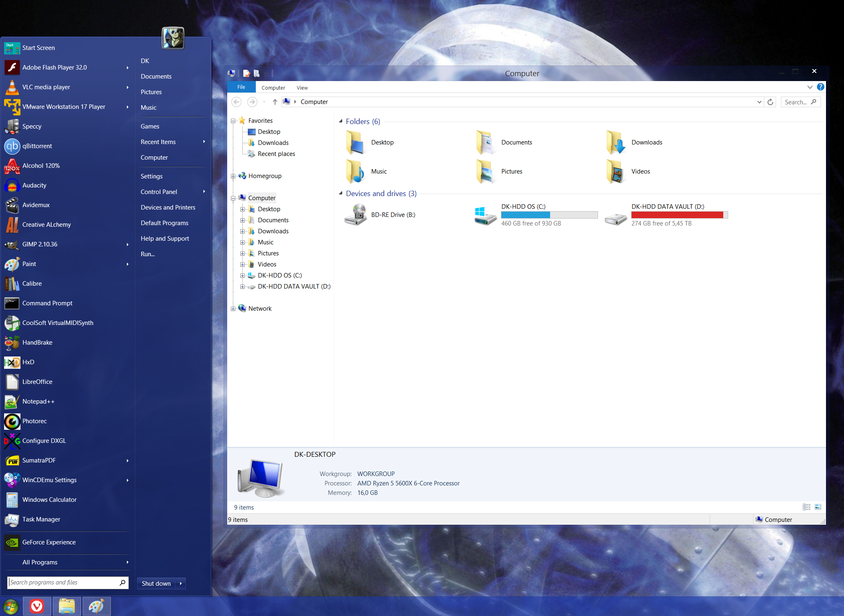Open qBittorrent icon in start menu

(x=12, y=146)
